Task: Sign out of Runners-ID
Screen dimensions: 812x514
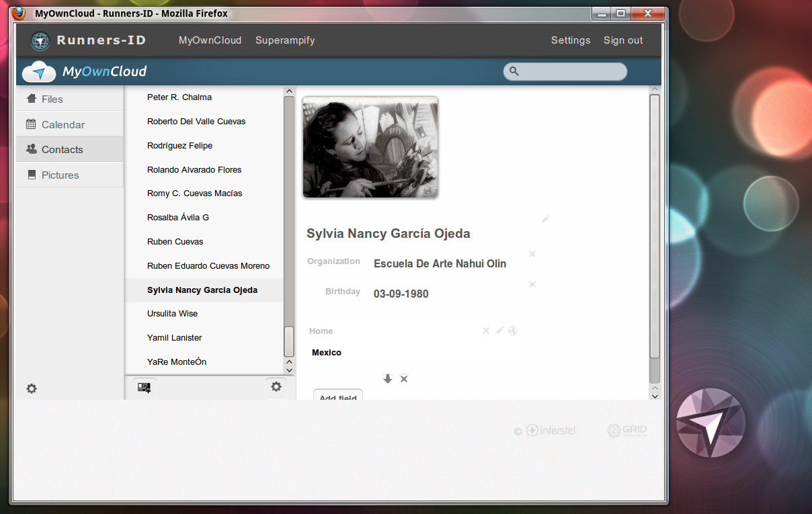Action: pyautogui.click(x=623, y=40)
